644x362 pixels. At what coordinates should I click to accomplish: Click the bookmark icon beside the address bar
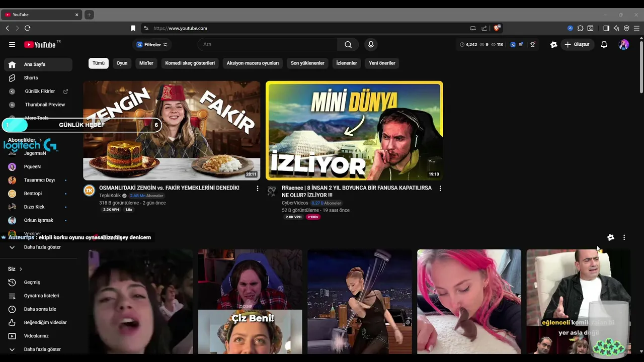[133, 28]
